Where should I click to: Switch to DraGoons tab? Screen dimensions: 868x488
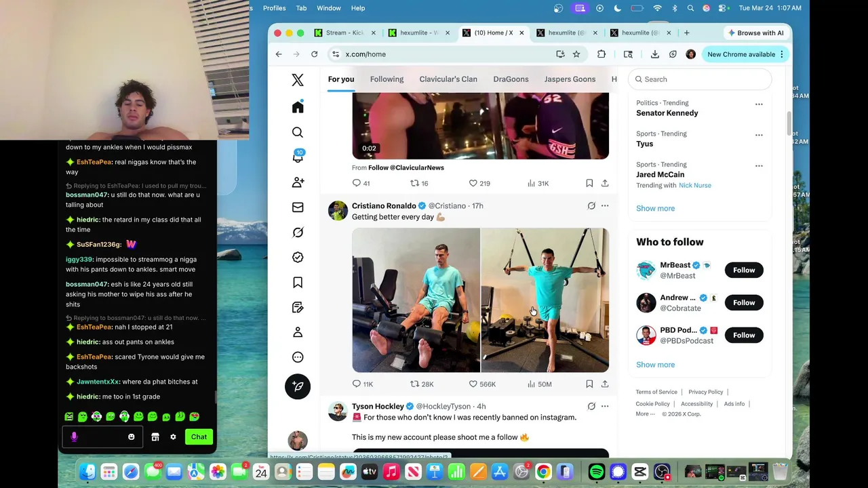(511, 79)
